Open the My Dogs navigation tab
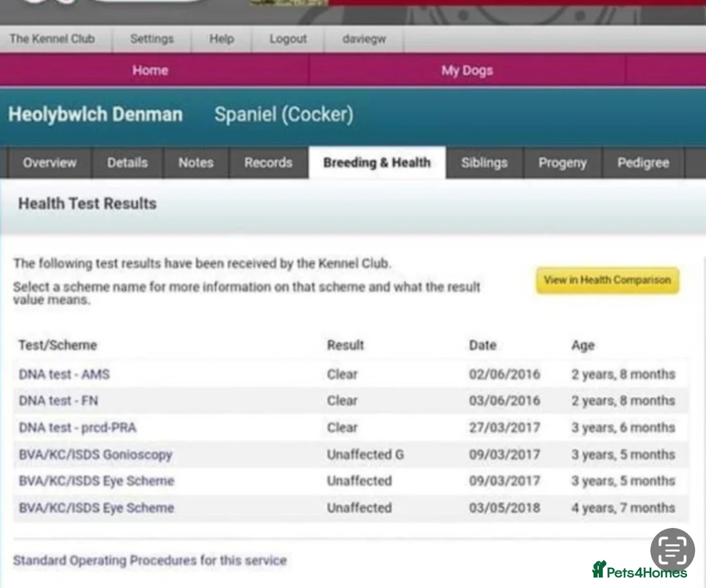The image size is (706, 588). (x=467, y=71)
